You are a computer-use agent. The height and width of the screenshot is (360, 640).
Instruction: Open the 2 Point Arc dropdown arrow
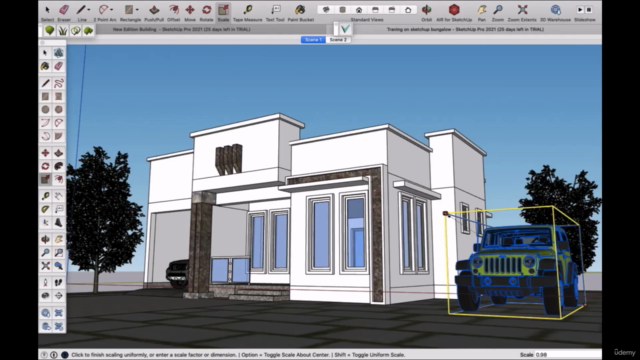pyautogui.click(x=111, y=10)
